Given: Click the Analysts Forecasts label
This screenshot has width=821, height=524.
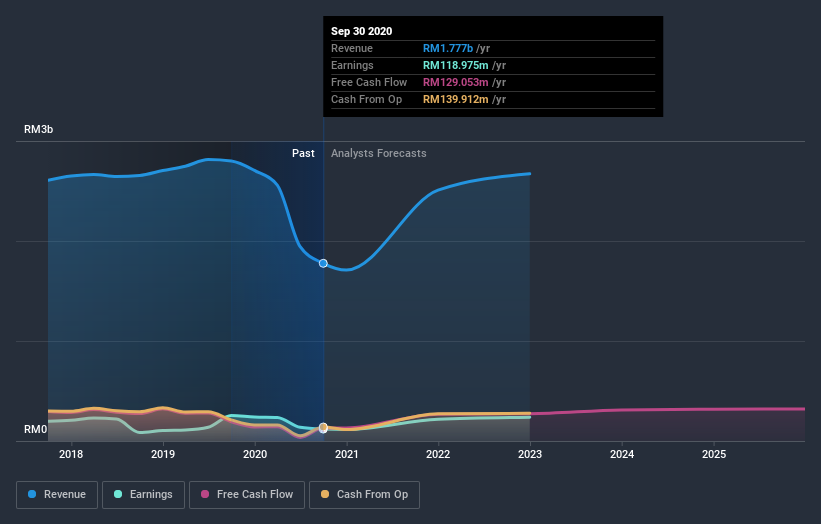Looking at the screenshot, I should 379,153.
